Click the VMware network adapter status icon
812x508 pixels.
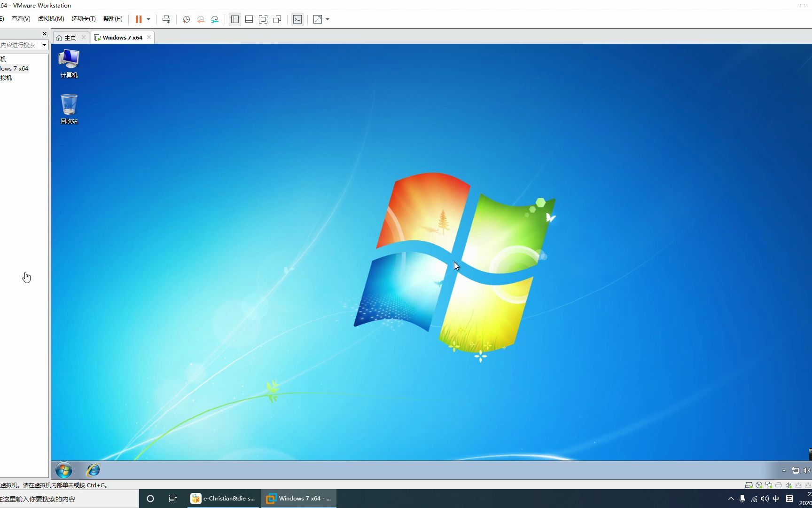[769, 485]
